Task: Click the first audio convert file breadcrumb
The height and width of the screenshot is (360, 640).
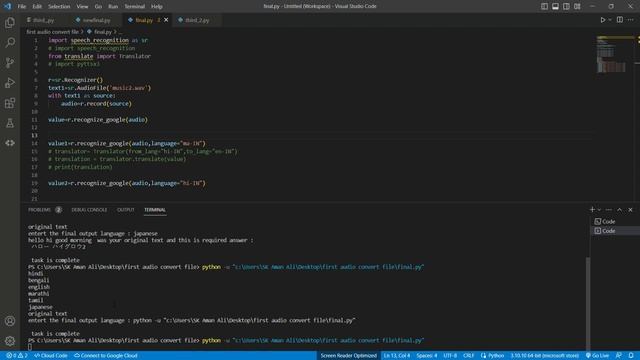Action: 52,31
